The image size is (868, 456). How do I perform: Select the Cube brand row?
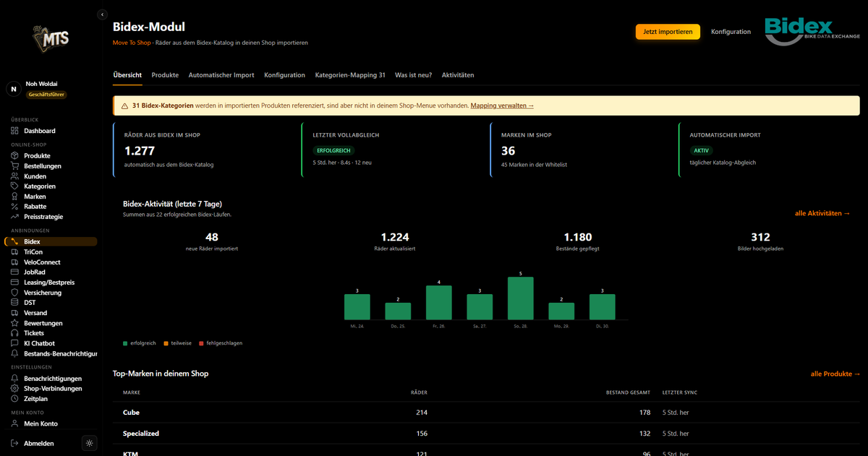pyautogui.click(x=486, y=413)
